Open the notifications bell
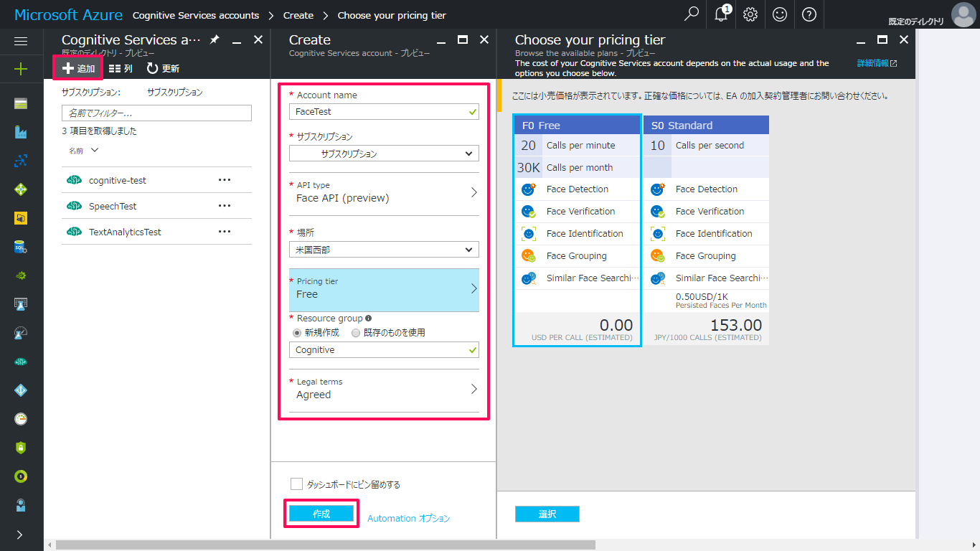The height and width of the screenshot is (551, 980). [721, 14]
